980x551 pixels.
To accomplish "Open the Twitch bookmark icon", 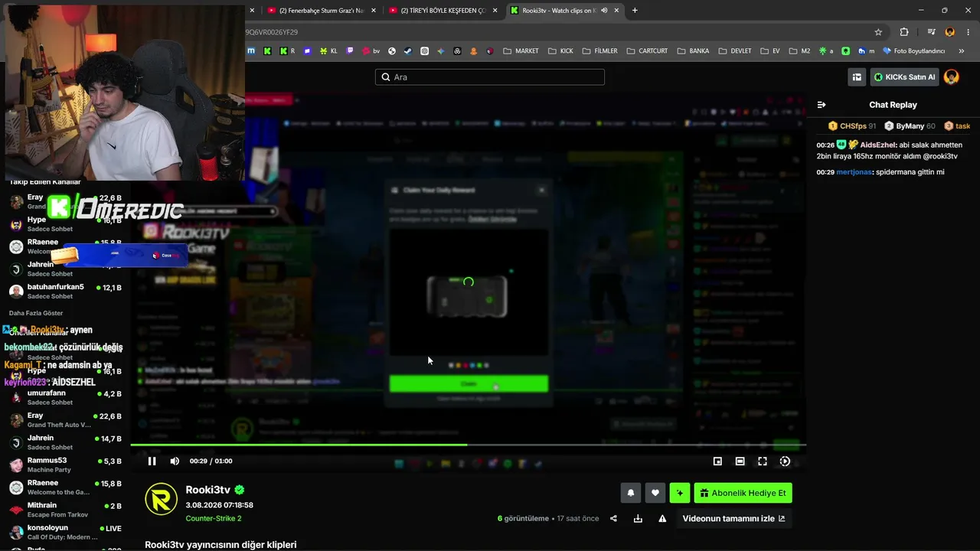I will (x=351, y=51).
